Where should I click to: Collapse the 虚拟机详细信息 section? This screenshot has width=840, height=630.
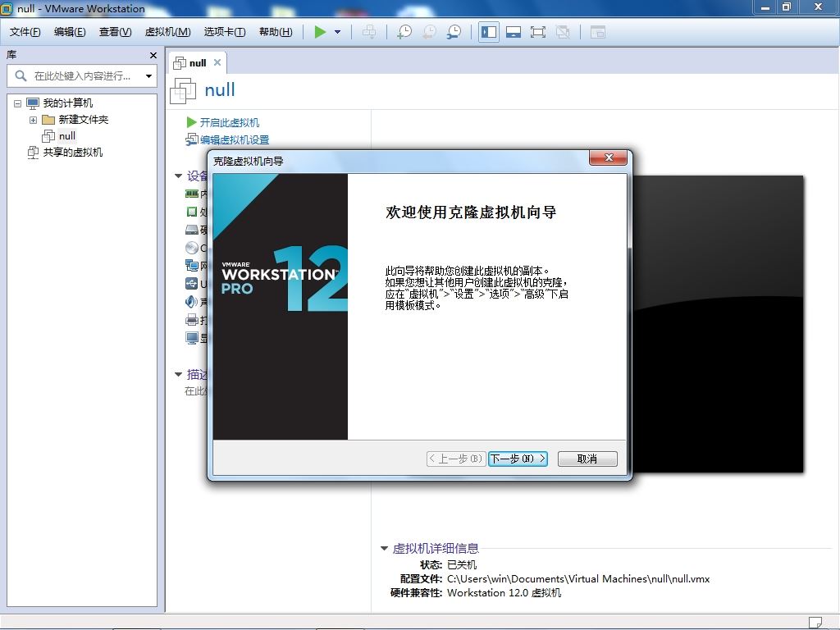(384, 548)
